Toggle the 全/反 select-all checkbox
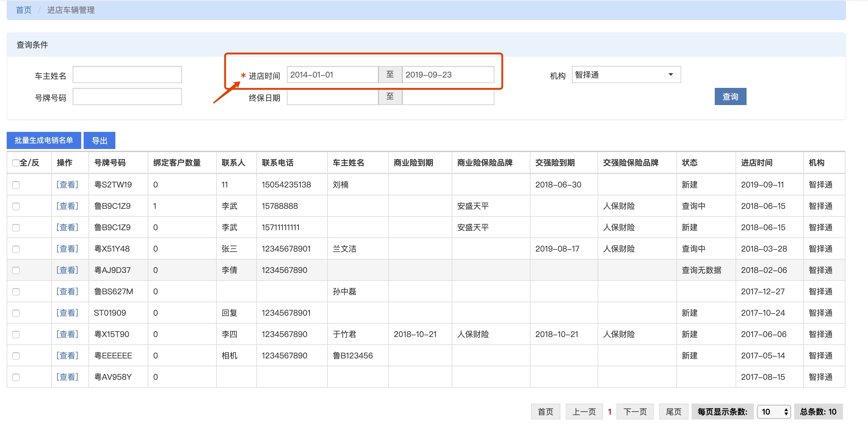The height and width of the screenshot is (439, 868). pos(16,163)
